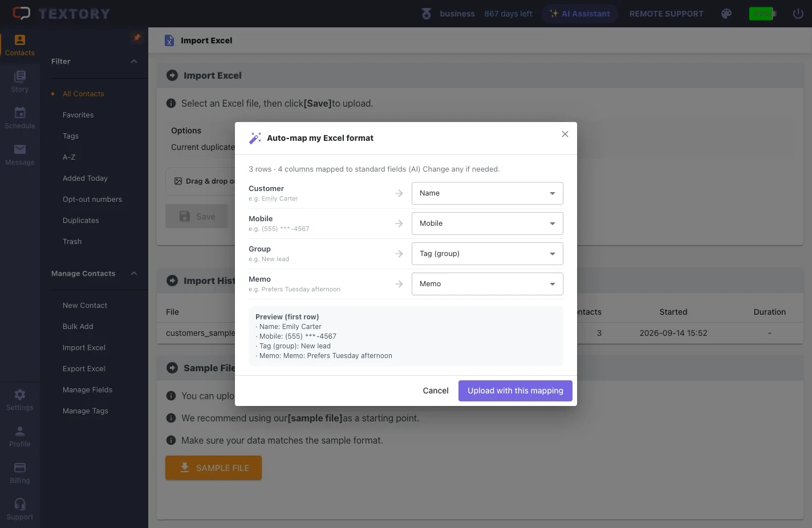This screenshot has width=812, height=528.
Task: Open the color theme palette icon
Action: pyautogui.click(x=726, y=14)
